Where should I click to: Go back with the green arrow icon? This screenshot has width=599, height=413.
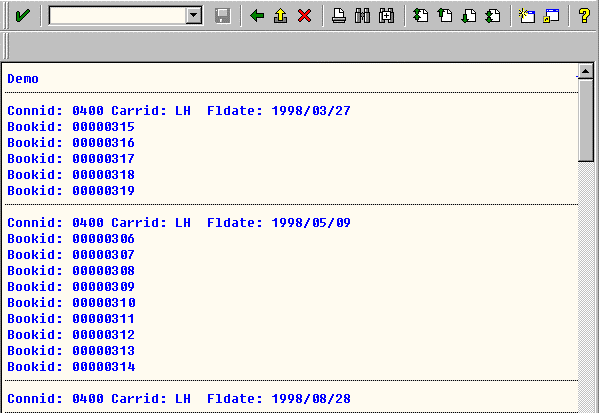click(257, 16)
